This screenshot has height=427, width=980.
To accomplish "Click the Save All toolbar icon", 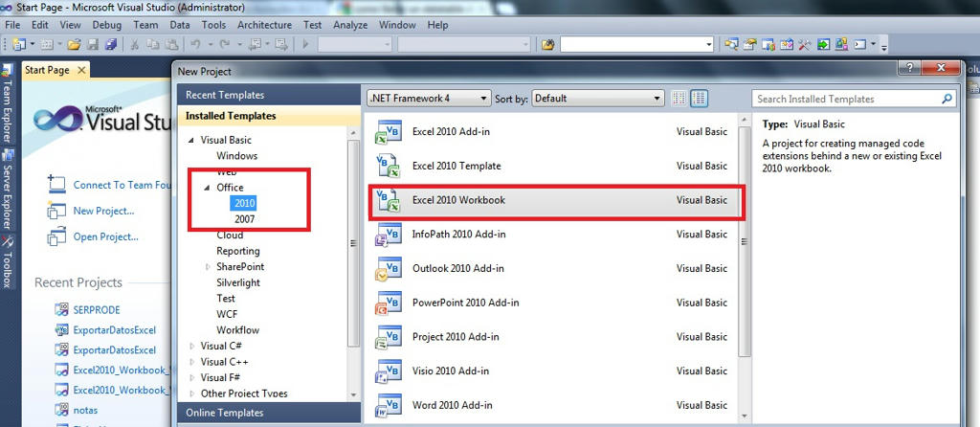I will pos(111,44).
